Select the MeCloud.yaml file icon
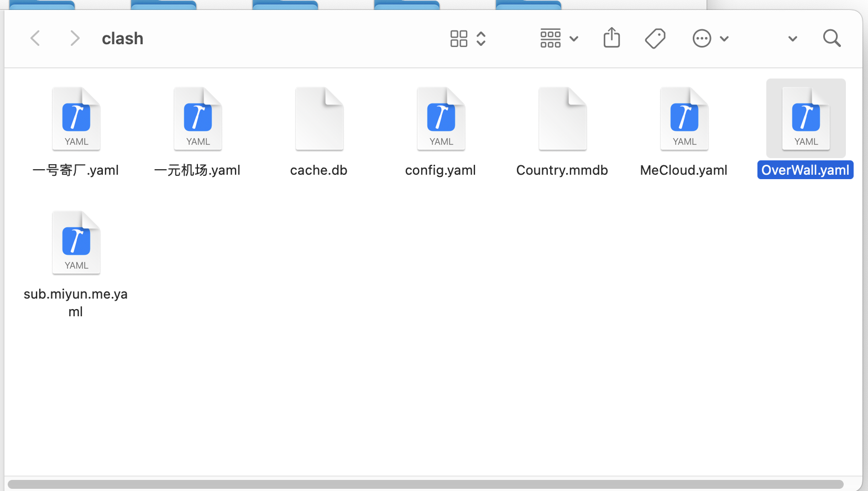The image size is (868, 491). [x=684, y=119]
